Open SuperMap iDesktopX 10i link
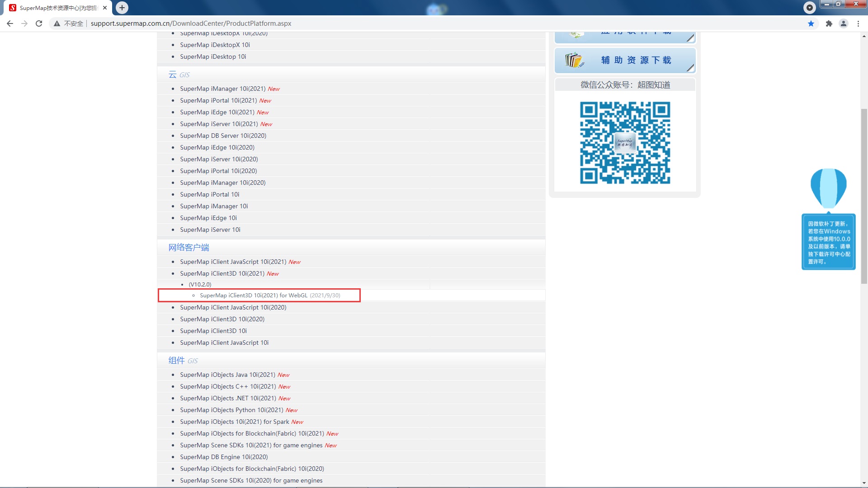The width and height of the screenshot is (868, 488). 215,45
